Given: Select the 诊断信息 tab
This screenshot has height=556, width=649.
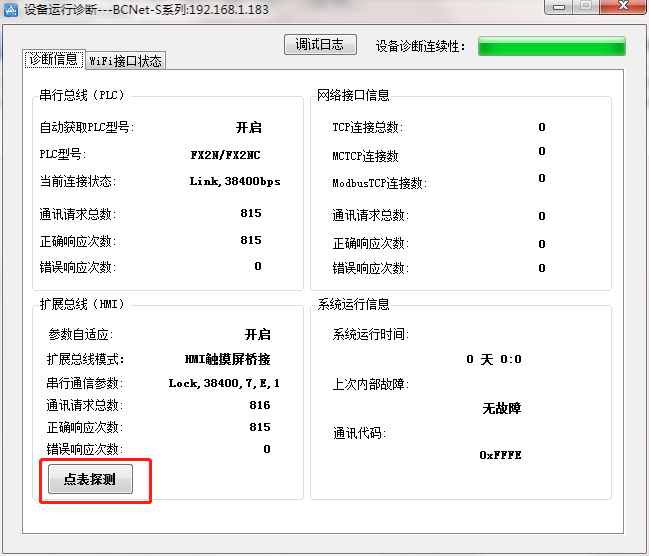Looking at the screenshot, I should tap(53, 59).
